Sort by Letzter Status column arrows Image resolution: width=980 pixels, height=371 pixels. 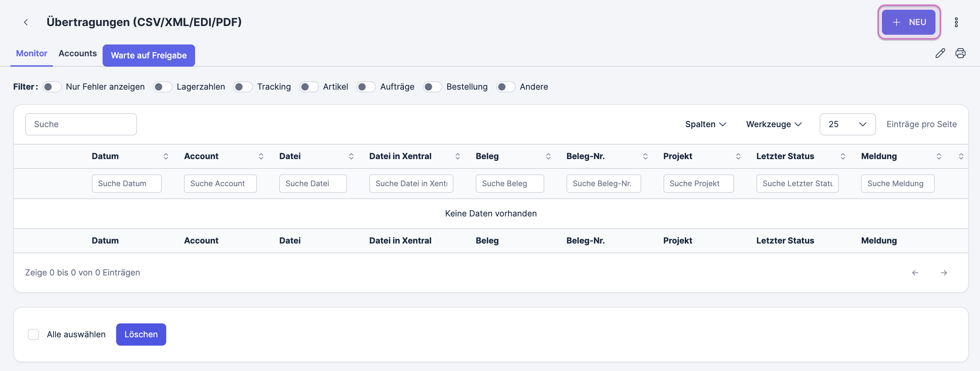pyautogui.click(x=843, y=156)
